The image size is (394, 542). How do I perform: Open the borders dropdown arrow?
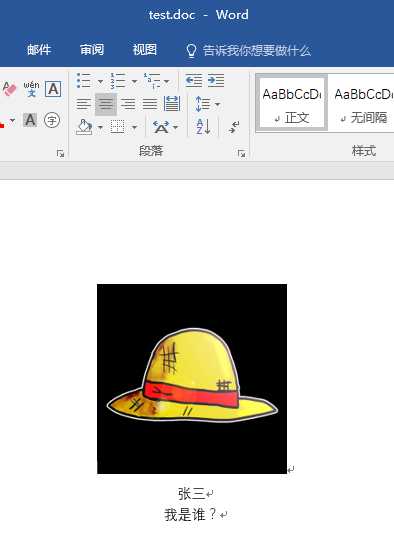[134, 128]
